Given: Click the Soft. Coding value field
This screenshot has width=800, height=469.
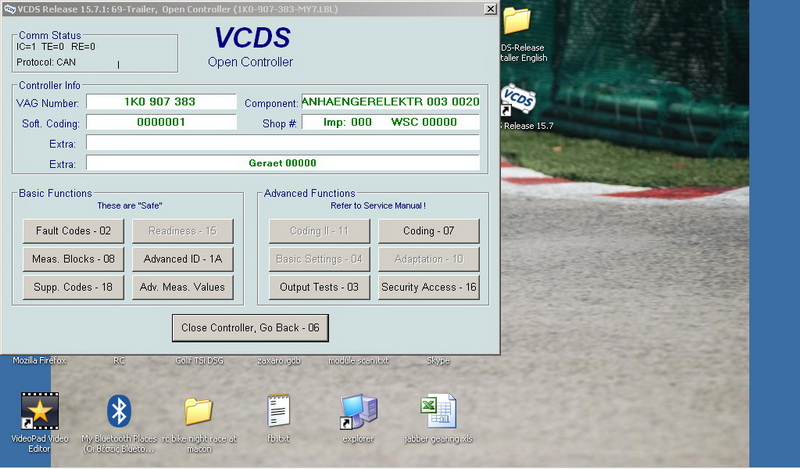Looking at the screenshot, I should point(161,122).
